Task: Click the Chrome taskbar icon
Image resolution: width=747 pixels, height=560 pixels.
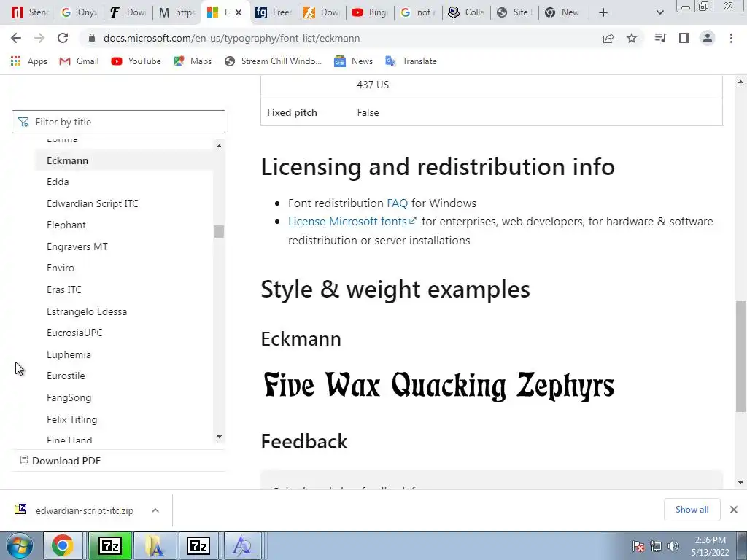Action: tap(63, 545)
